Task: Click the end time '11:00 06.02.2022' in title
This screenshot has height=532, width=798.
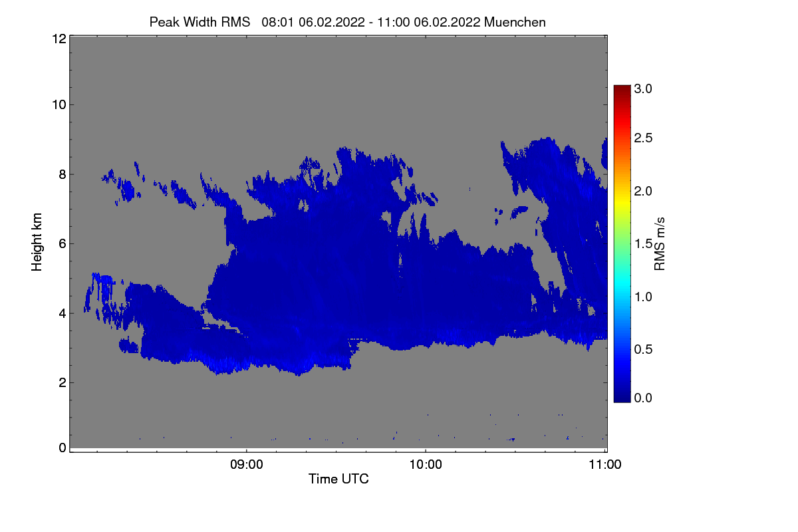Action: pos(430,22)
